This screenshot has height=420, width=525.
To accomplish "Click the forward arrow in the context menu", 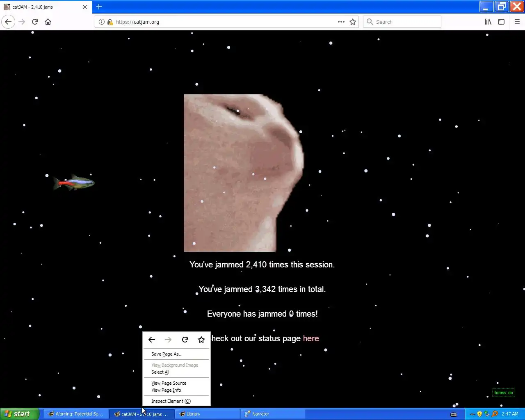I will tap(168, 340).
